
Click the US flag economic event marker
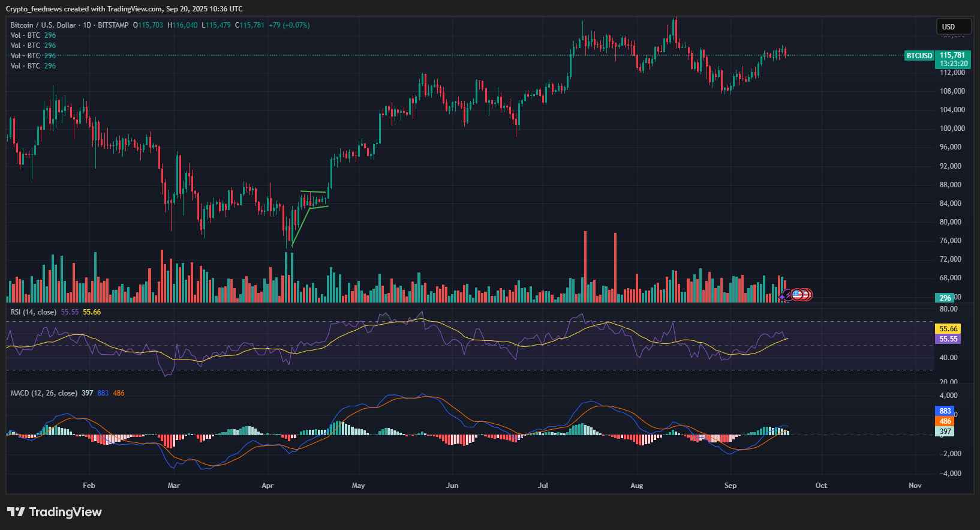tap(797, 295)
